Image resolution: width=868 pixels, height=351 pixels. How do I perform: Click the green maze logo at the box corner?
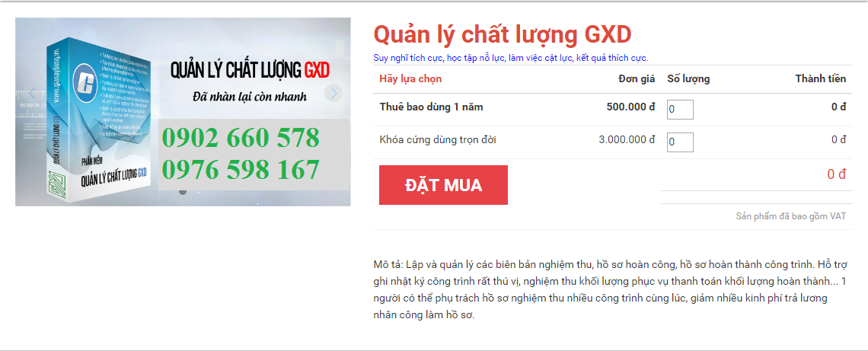tap(56, 183)
